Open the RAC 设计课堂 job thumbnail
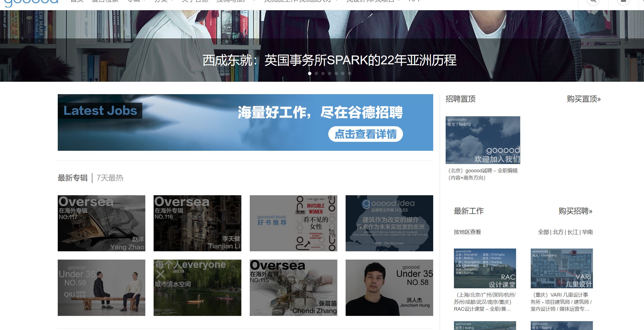Screen dimensions: 644x330 [x=485, y=268]
